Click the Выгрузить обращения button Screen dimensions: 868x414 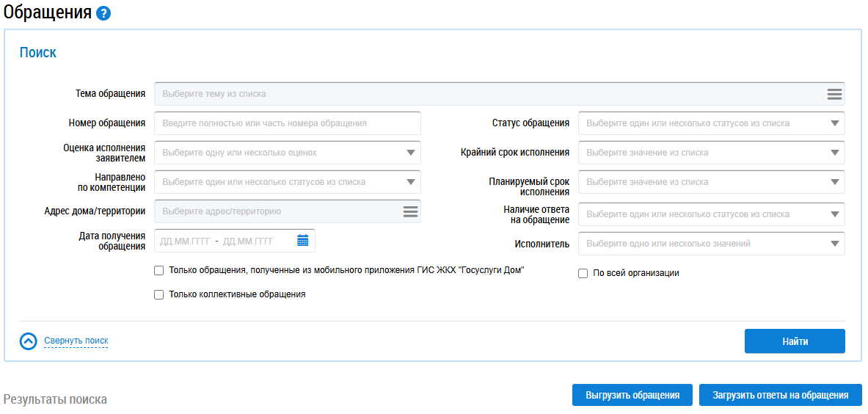point(632,395)
